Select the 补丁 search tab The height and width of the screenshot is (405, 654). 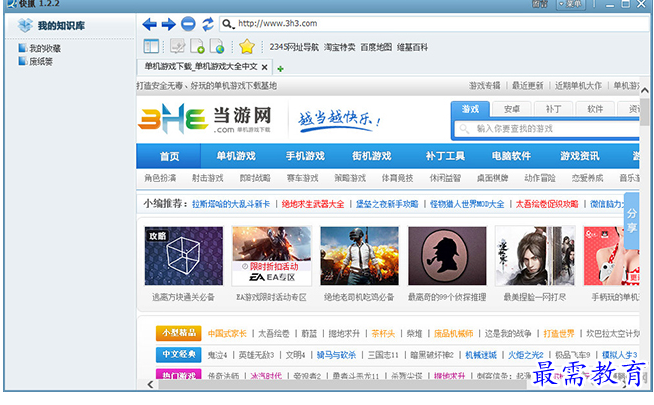553,109
